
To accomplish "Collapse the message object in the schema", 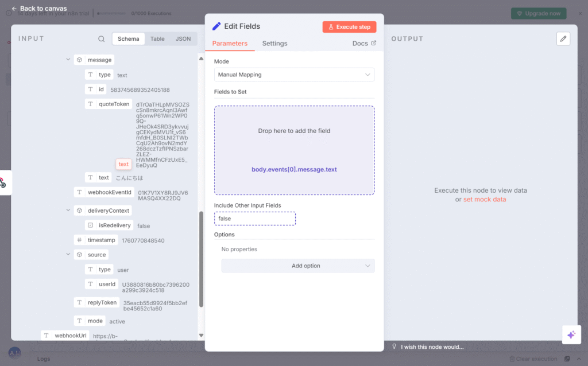I will tap(68, 60).
